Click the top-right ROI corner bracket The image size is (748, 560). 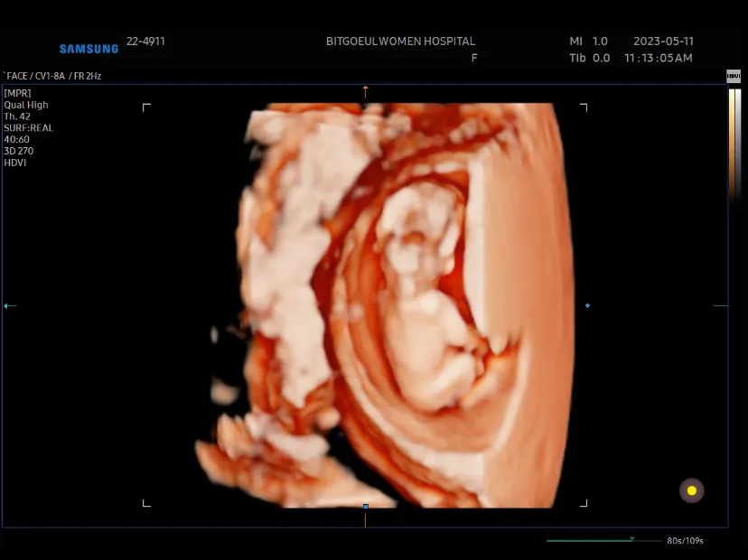pos(584,107)
